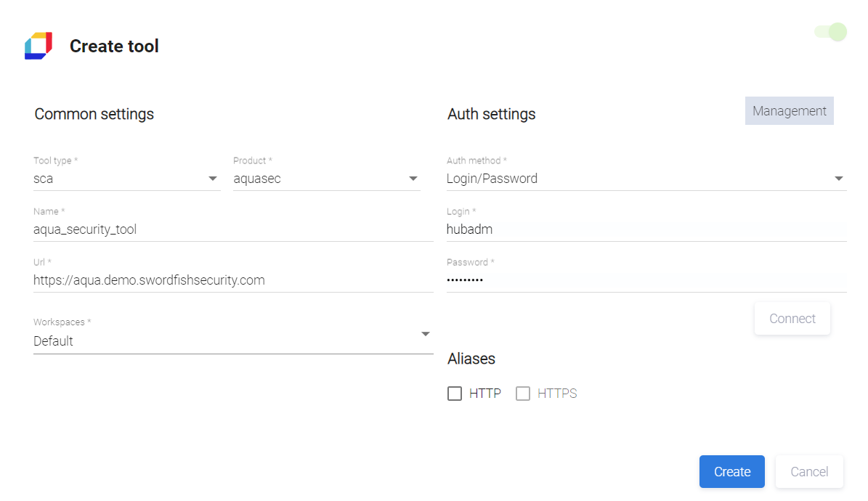Open the Workspaces dropdown arrow
The height and width of the screenshot is (501, 868).
coord(426,334)
